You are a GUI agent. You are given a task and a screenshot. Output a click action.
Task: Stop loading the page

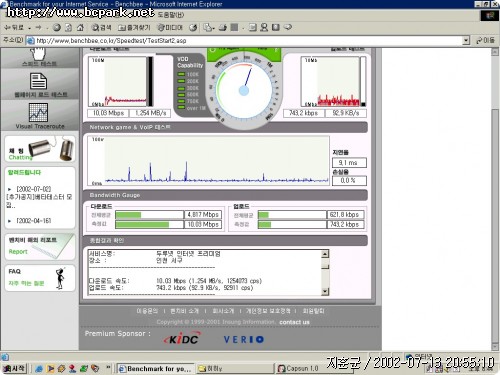[x=57, y=27]
